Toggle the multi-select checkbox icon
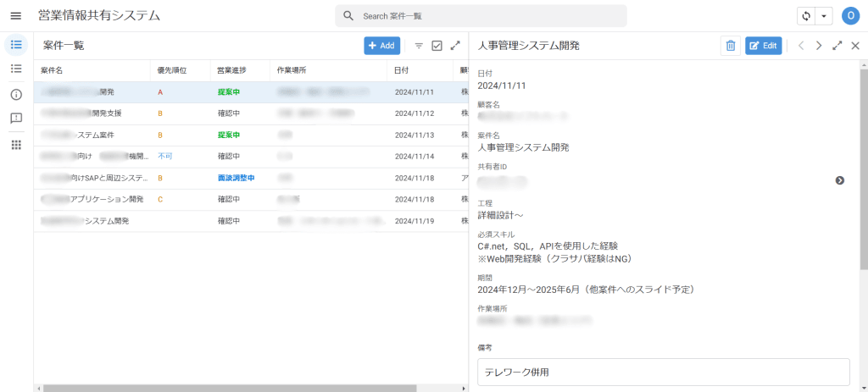Viewport: 868px width, 392px height. click(437, 46)
